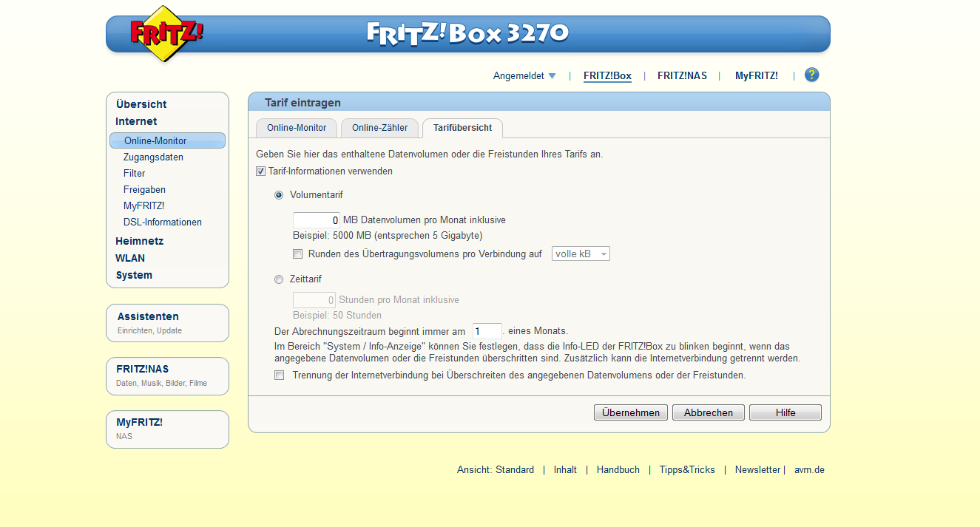Select the Volumentarif radio button
The height and width of the screenshot is (527, 980).
tap(279, 195)
